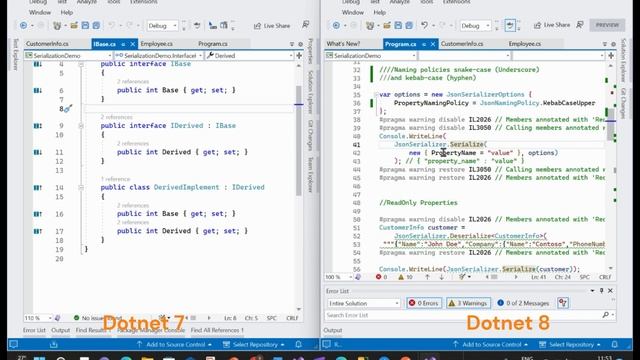Click Save All icon in right window toolbar
This screenshot has height=360, width=640.
(x=409, y=25)
